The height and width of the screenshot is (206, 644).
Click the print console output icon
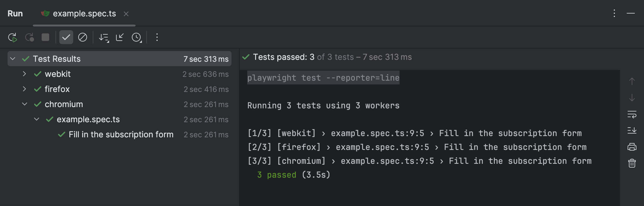(632, 147)
